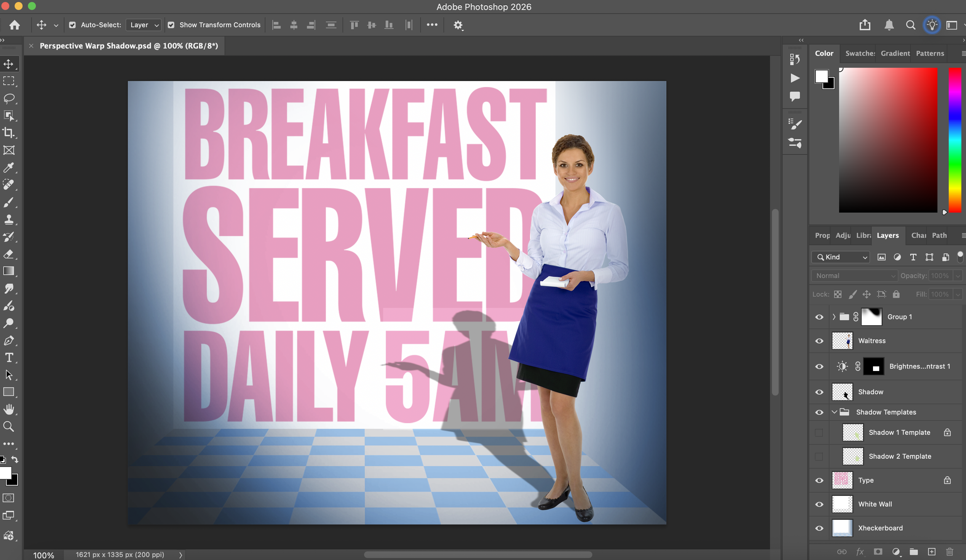This screenshot has width=966, height=560.
Task: Open the Opacity value dropdown arrow
Action: click(x=958, y=276)
